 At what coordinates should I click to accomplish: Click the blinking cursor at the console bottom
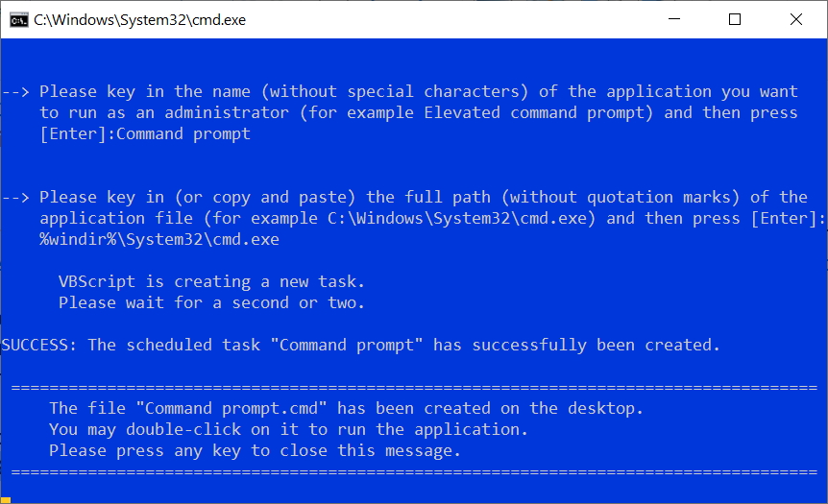(x=5, y=500)
